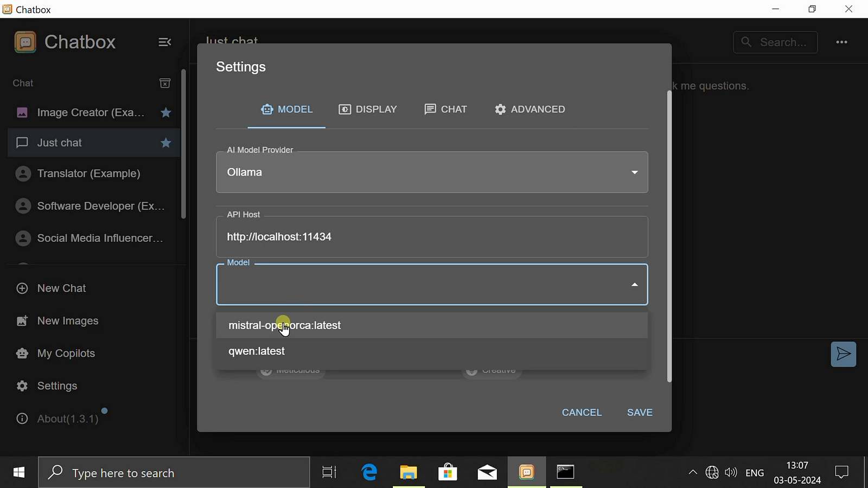Open New Images in the sidebar
Image resolution: width=868 pixels, height=488 pixels.
tap(67, 321)
